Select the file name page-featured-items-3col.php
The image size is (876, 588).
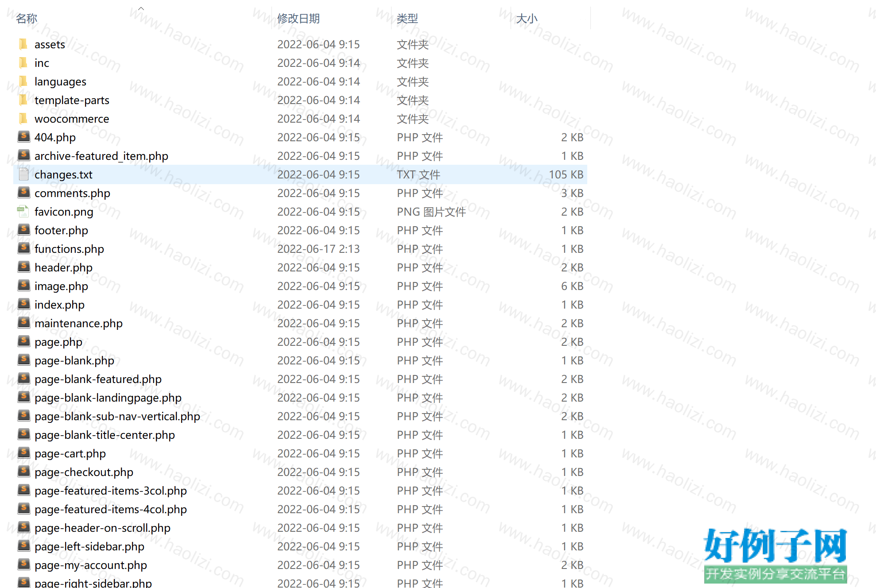[111, 491]
